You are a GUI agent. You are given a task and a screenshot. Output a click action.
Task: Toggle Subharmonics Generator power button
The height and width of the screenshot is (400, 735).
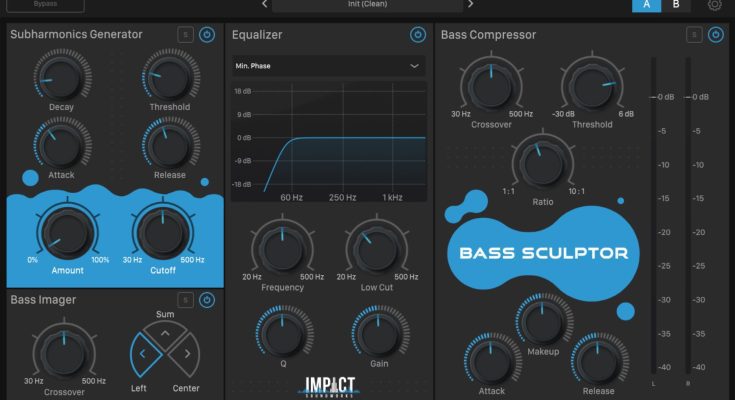pos(207,35)
